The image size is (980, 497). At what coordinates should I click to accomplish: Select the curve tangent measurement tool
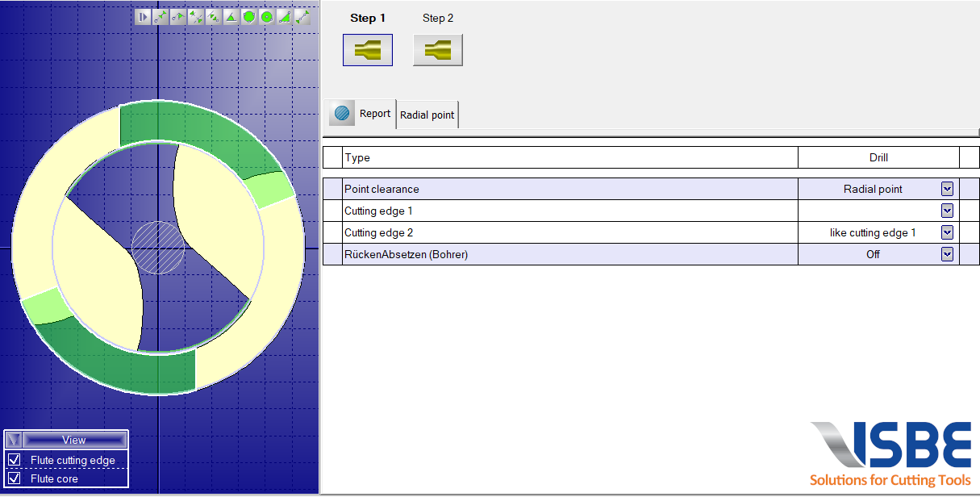(178, 16)
